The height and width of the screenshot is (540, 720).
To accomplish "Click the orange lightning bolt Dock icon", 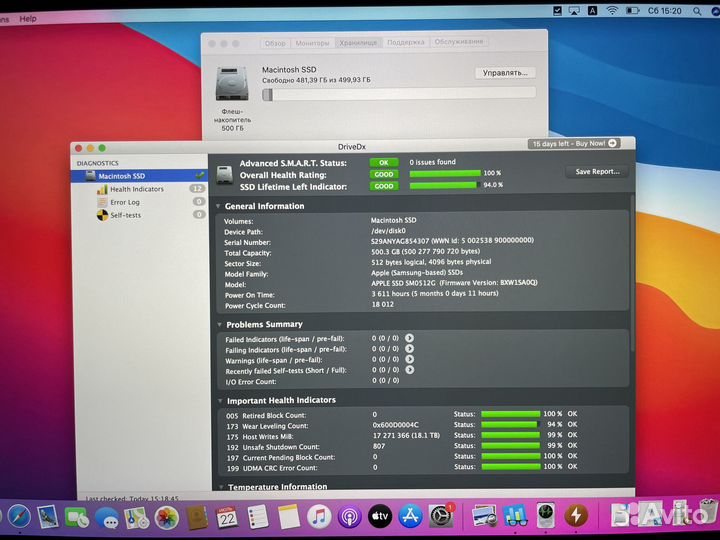I will [577, 515].
